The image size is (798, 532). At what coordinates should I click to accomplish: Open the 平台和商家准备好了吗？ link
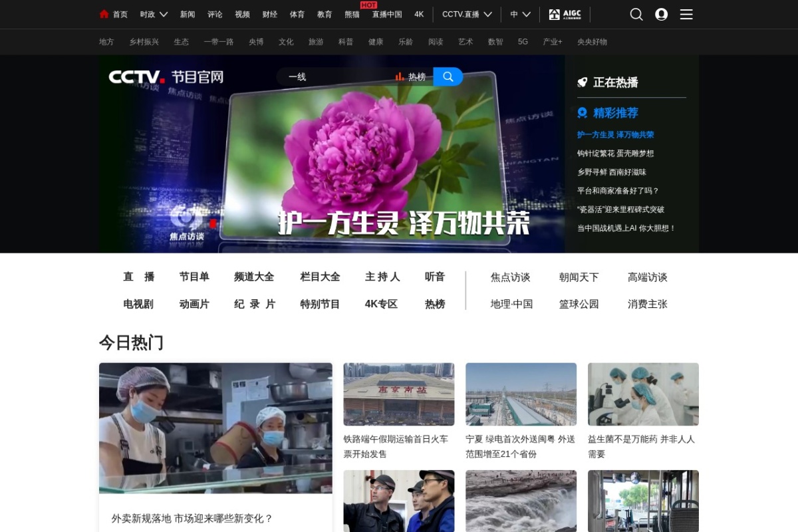pos(618,190)
